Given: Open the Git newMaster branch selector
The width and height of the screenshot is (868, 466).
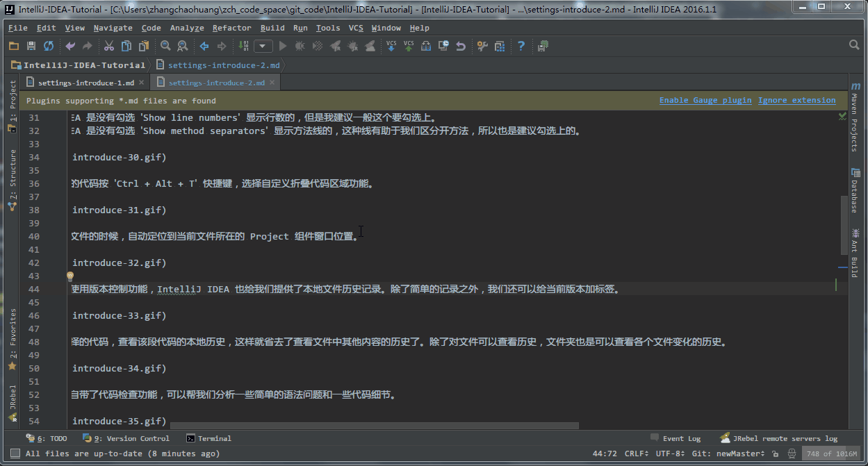Looking at the screenshot, I should (726, 453).
